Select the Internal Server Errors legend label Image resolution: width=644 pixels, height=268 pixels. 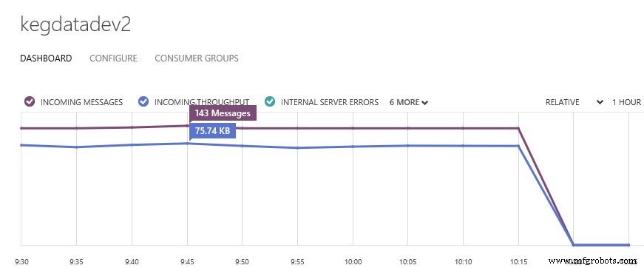(329, 102)
